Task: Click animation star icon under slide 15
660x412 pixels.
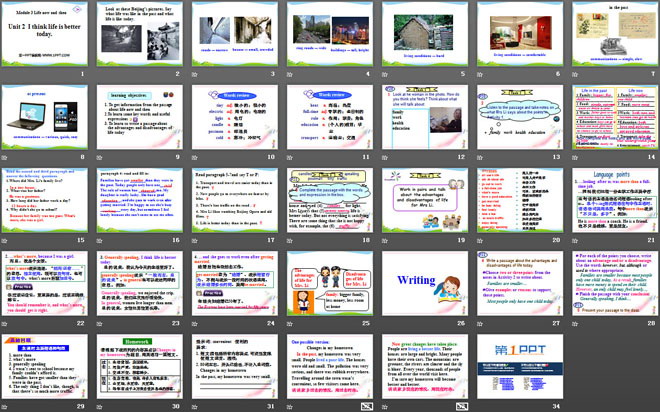Action: 4,241
